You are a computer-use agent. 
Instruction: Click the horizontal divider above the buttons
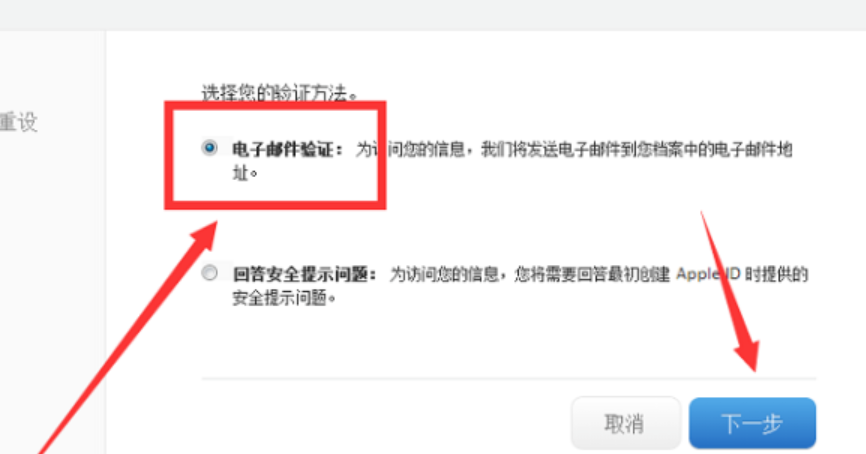coord(508,379)
